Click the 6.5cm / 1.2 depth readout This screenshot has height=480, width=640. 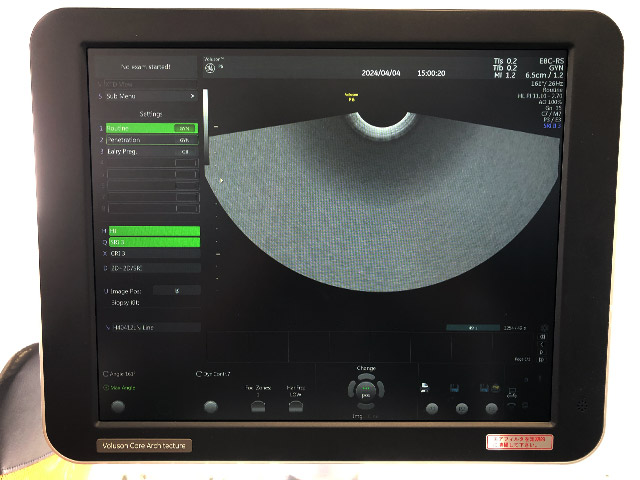pyautogui.click(x=544, y=75)
